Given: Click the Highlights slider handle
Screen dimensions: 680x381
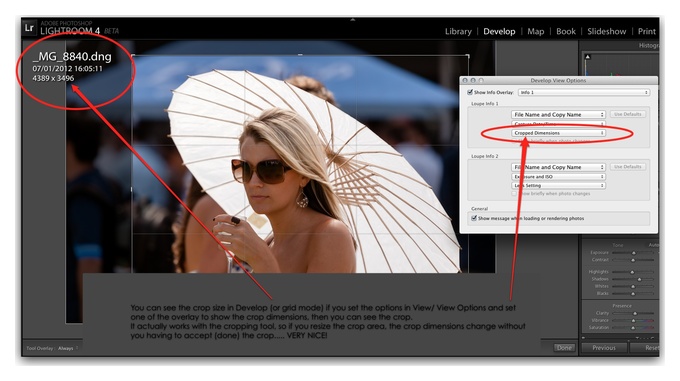Looking at the screenshot, I should click(x=632, y=272).
